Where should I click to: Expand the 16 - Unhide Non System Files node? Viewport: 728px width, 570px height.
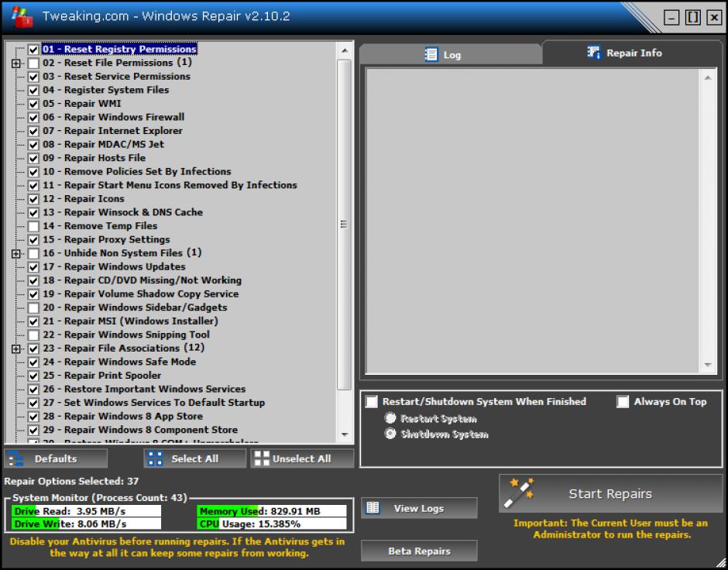point(15,253)
